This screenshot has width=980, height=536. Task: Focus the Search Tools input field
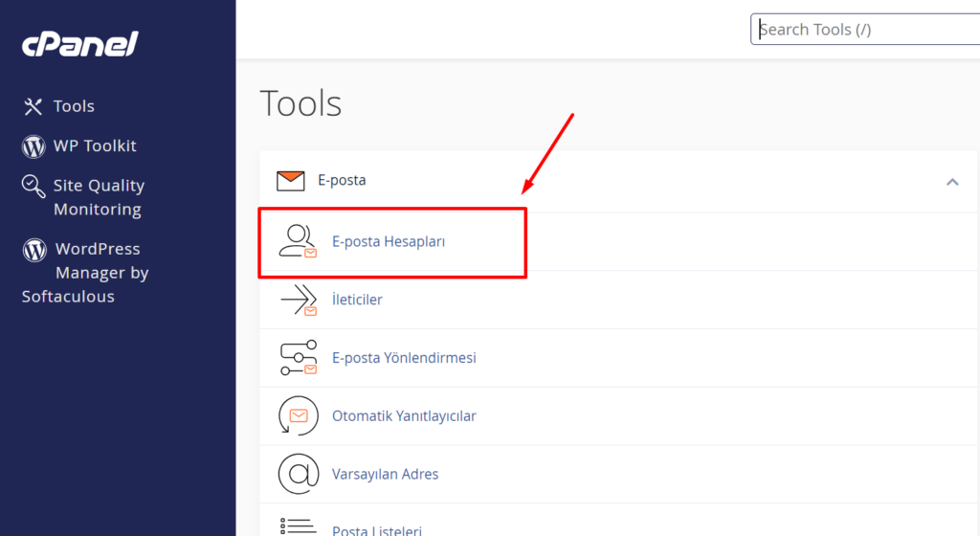point(865,30)
